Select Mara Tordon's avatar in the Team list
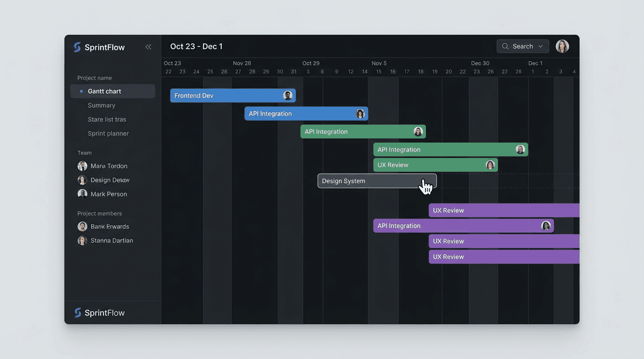This screenshot has height=359, width=644. pos(82,166)
